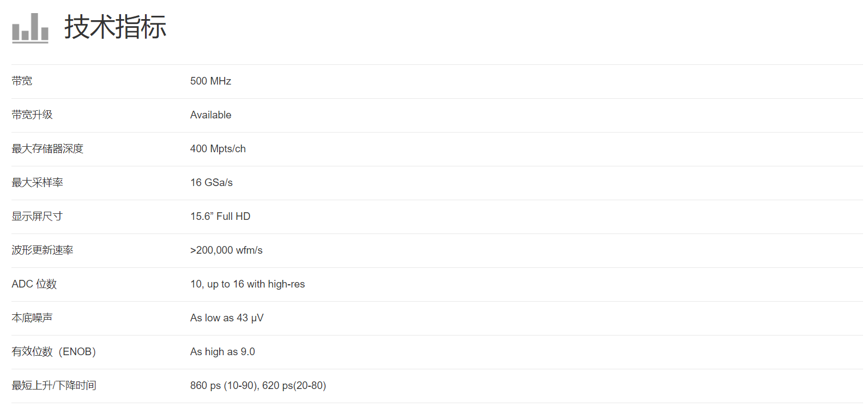This screenshot has width=868, height=407.
Task: Click the 860 ps (10-90) rise time value
Action: click(224, 386)
